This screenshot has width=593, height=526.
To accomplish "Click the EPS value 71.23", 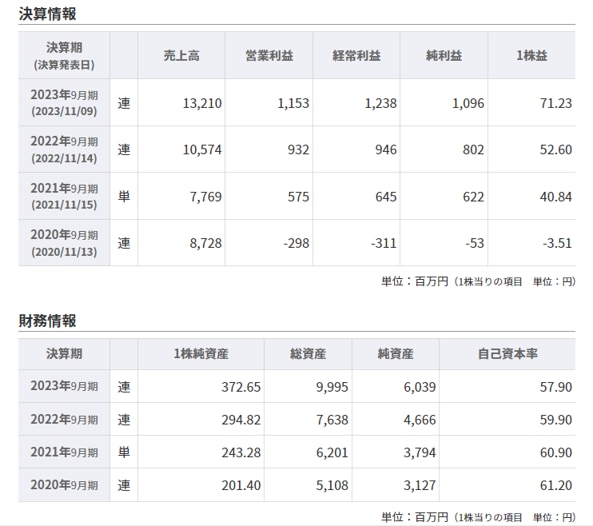I will tap(556, 103).
